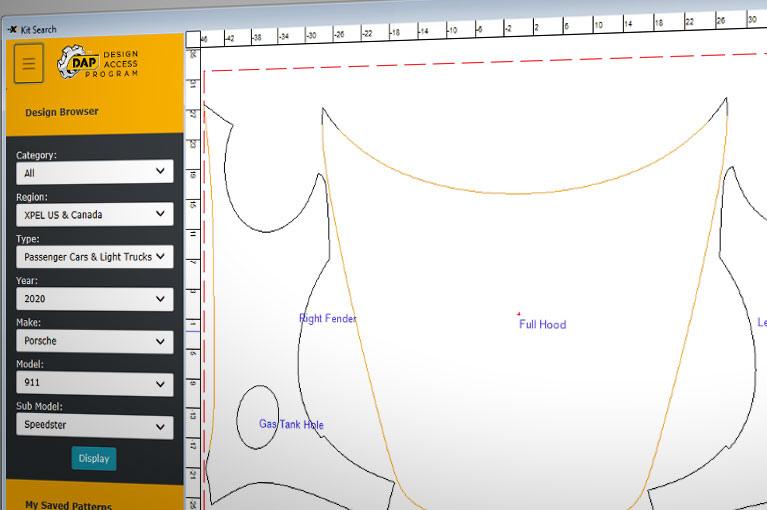This screenshot has height=510, width=767.
Task: Open the Year dropdown showing 2020
Action: [94, 299]
